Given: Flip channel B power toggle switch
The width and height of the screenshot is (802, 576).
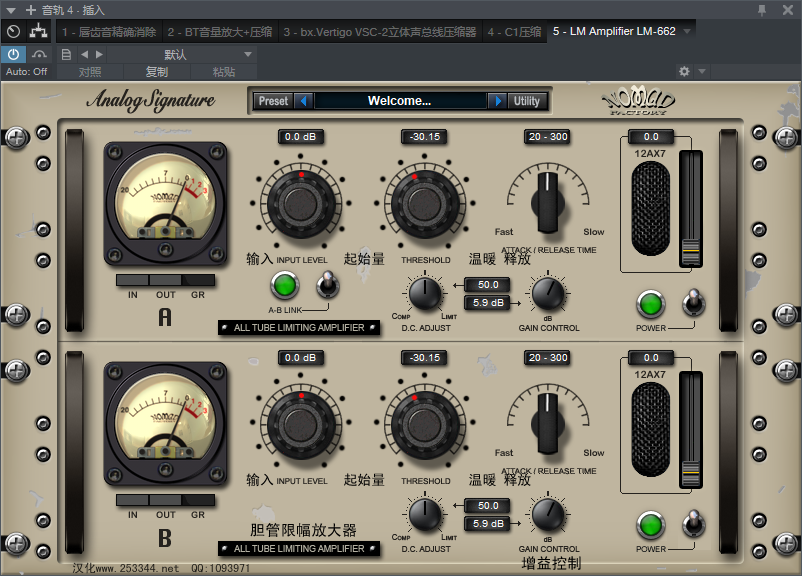Looking at the screenshot, I should pos(694,524).
